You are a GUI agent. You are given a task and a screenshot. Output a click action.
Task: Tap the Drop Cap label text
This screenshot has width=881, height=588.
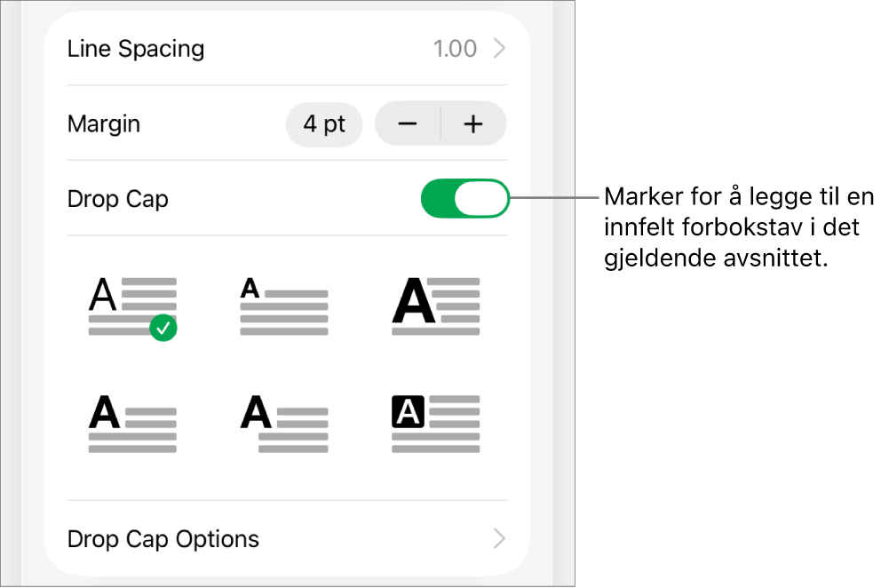pyautogui.click(x=117, y=199)
